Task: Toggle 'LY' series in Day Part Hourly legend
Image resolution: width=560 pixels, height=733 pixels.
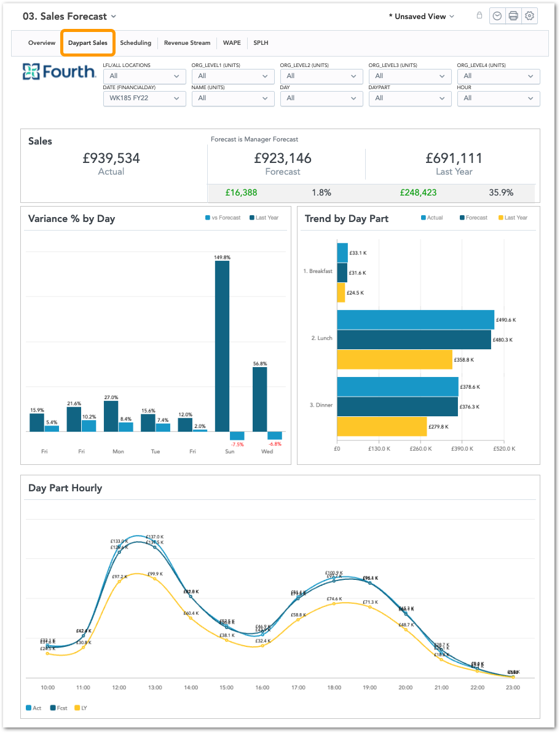Action: (81, 708)
